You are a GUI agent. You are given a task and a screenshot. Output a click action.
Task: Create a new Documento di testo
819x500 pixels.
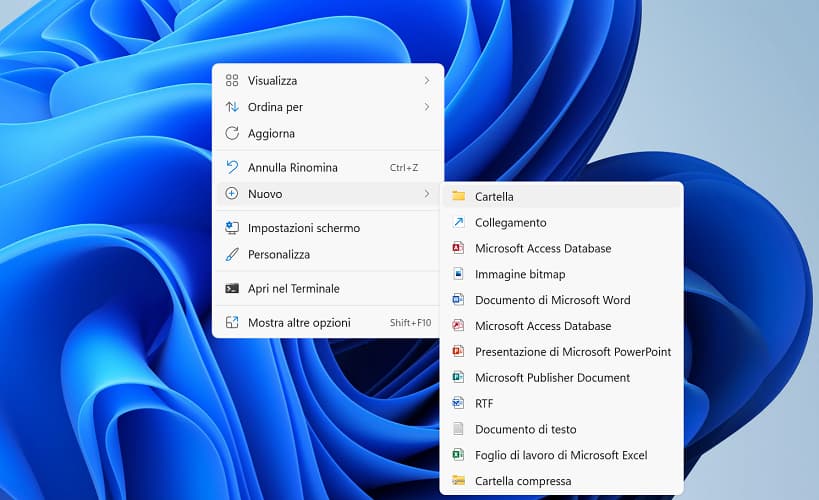click(525, 429)
